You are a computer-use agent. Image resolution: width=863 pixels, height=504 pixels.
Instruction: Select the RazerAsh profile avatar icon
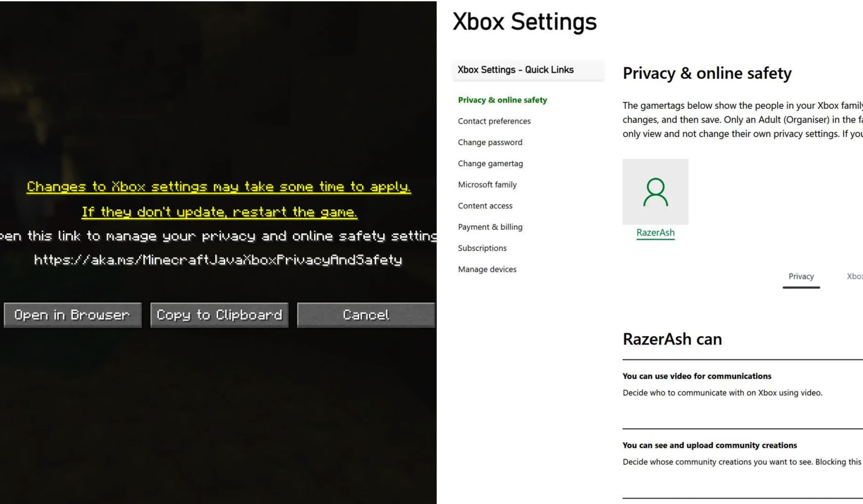(655, 192)
